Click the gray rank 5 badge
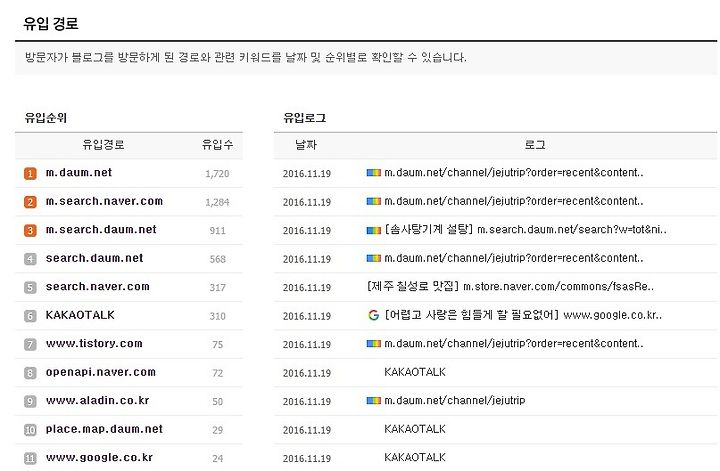 tap(30, 287)
